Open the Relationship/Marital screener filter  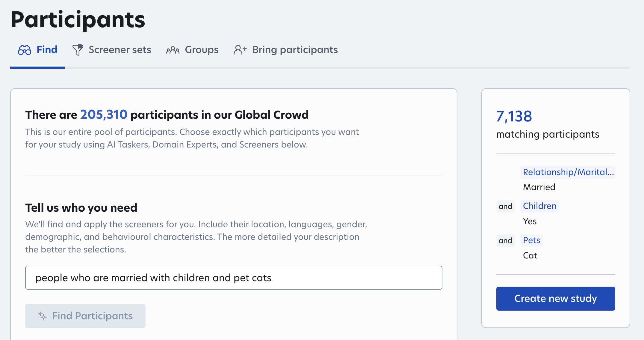point(568,172)
